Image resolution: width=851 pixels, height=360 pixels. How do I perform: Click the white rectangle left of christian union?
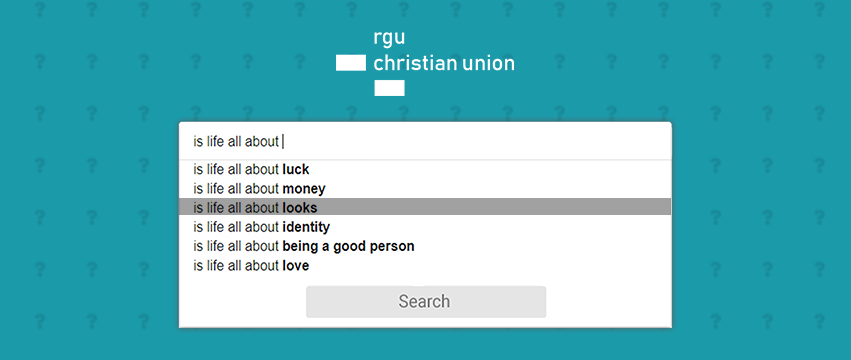(351, 63)
